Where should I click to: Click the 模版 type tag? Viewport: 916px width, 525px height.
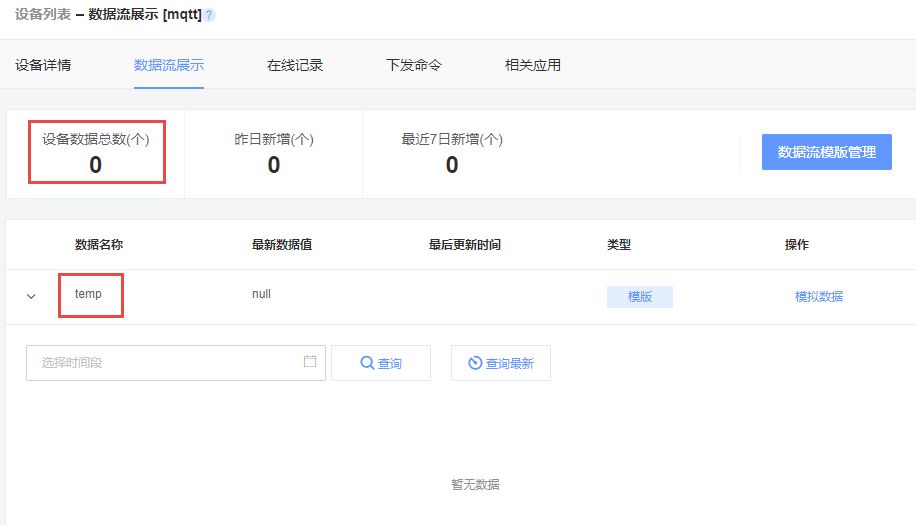(x=640, y=297)
